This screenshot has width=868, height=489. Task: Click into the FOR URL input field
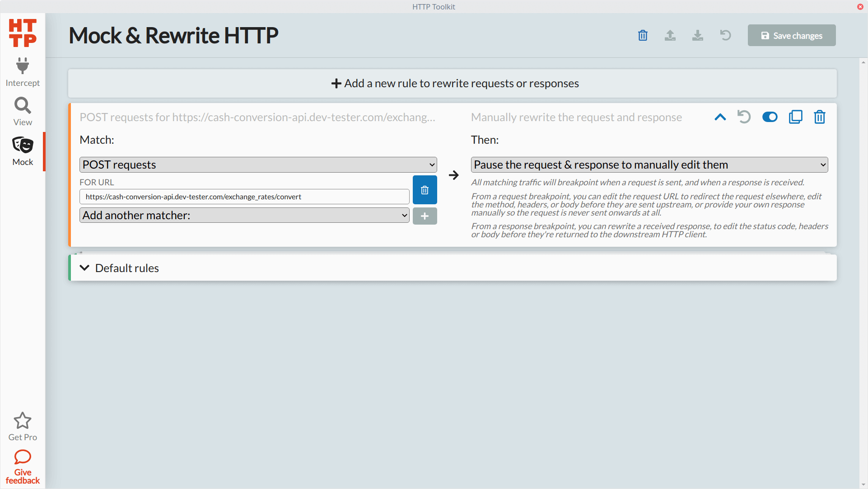(x=244, y=197)
